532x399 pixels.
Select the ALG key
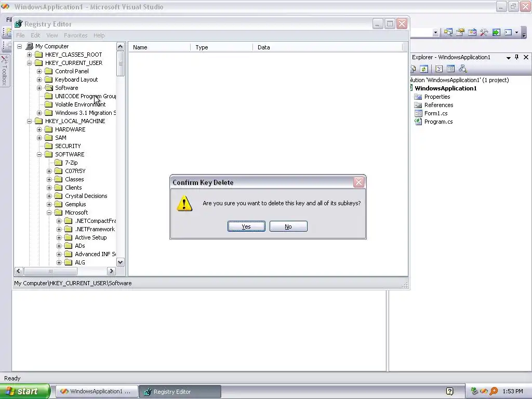pyautogui.click(x=79, y=262)
